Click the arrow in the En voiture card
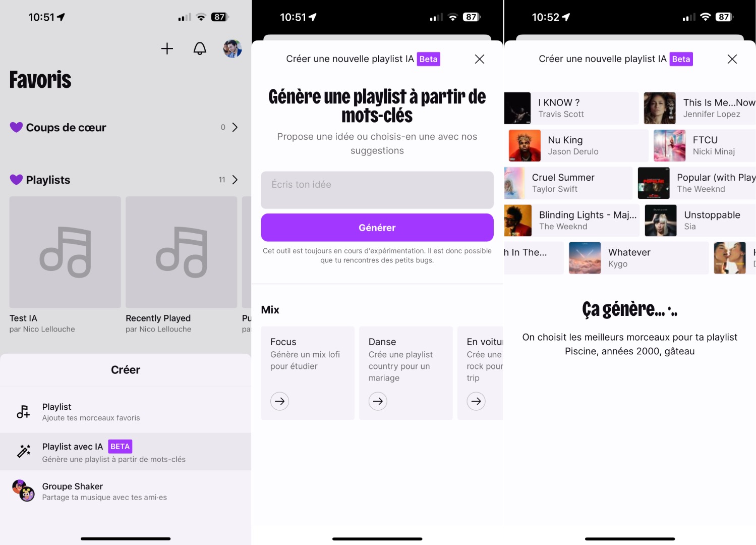The height and width of the screenshot is (545, 756). pos(476,401)
